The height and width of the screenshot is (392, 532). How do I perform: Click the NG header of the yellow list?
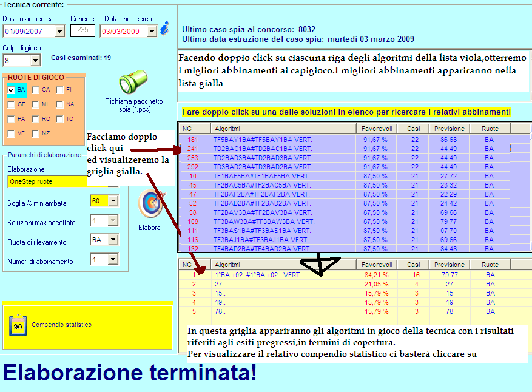pyautogui.click(x=195, y=265)
